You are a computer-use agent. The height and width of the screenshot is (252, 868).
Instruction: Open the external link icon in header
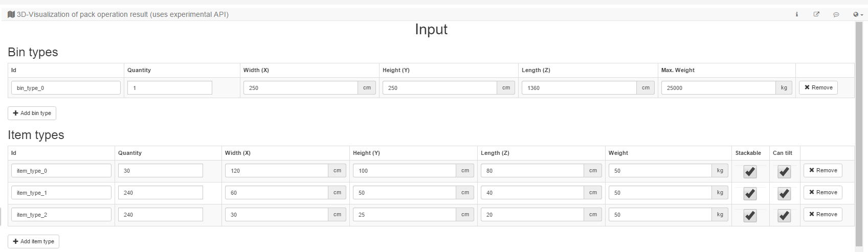[x=816, y=14]
